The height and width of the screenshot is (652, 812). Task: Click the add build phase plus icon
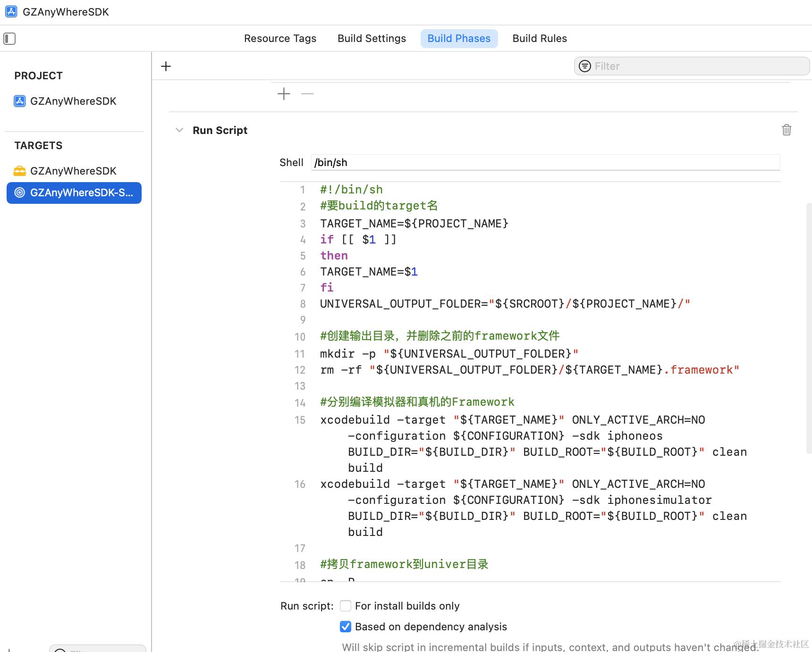[166, 67]
